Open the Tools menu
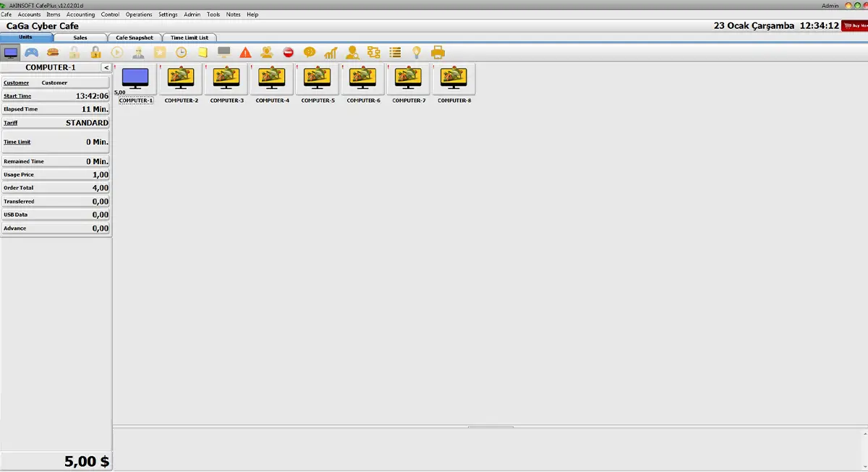The width and height of the screenshot is (868, 472). tap(213, 14)
